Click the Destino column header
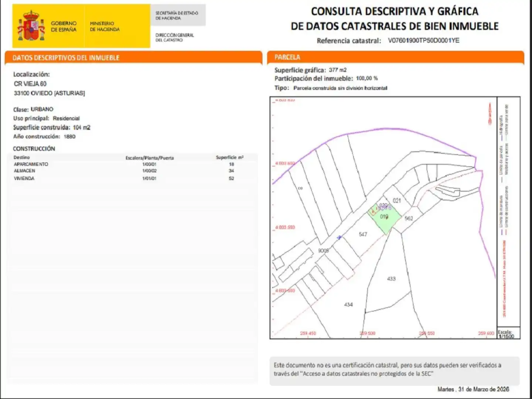This screenshot has width=532, height=399. (22, 157)
